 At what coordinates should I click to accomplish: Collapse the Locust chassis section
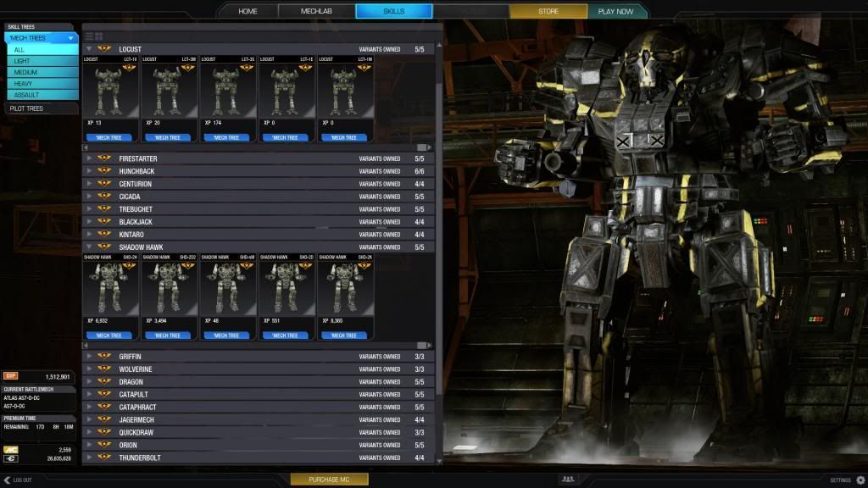click(89, 49)
